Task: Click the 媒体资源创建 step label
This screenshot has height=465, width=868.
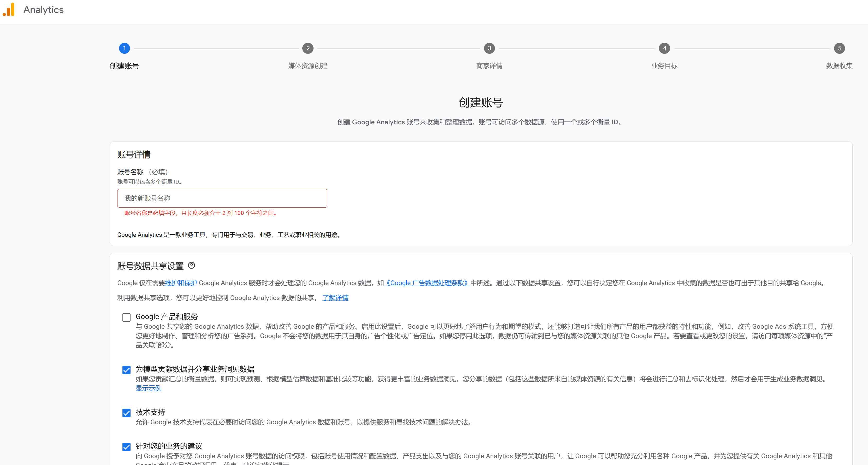Action: (308, 66)
